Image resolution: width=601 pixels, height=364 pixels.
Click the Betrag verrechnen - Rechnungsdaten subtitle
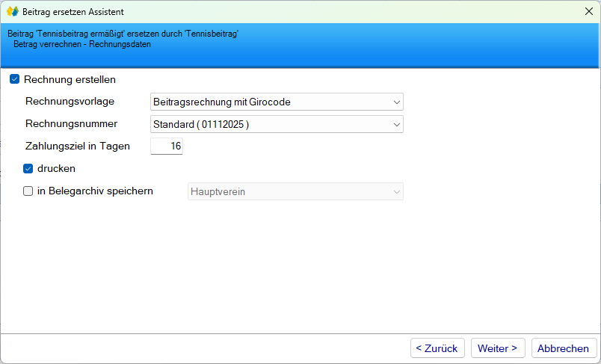click(82, 44)
